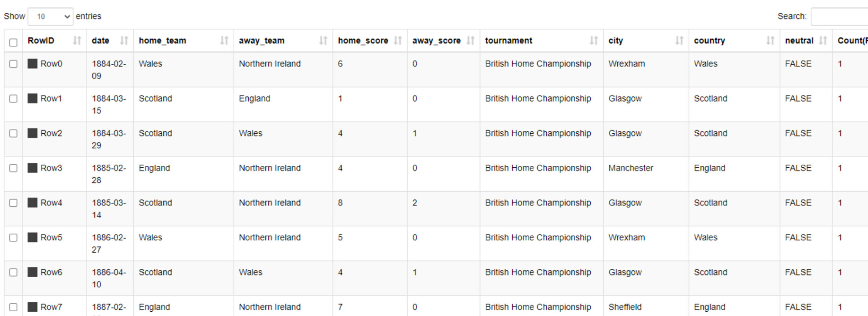This screenshot has height=316, width=868.
Task: Check the select-all checkbox in header
Action: point(13,43)
